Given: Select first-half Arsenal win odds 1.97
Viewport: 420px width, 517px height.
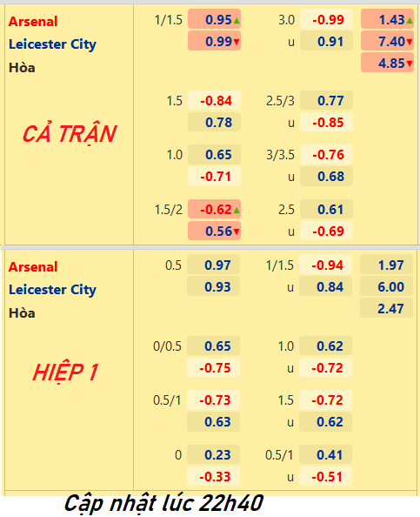Looking at the screenshot, I should (x=386, y=265).
